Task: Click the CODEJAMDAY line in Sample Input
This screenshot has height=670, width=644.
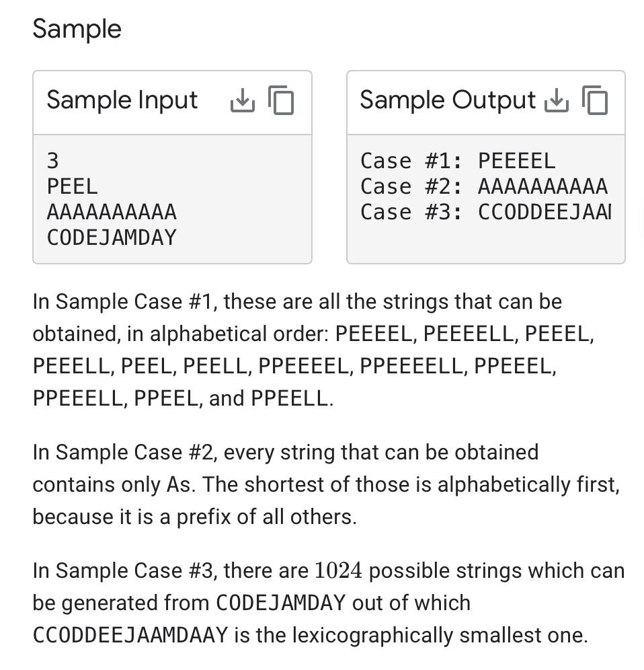Action: click(110, 237)
